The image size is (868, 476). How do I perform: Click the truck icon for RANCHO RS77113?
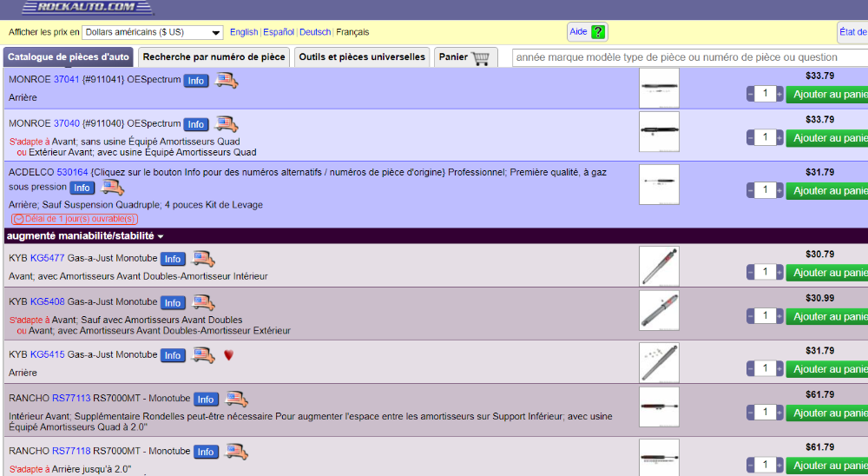[x=236, y=399]
